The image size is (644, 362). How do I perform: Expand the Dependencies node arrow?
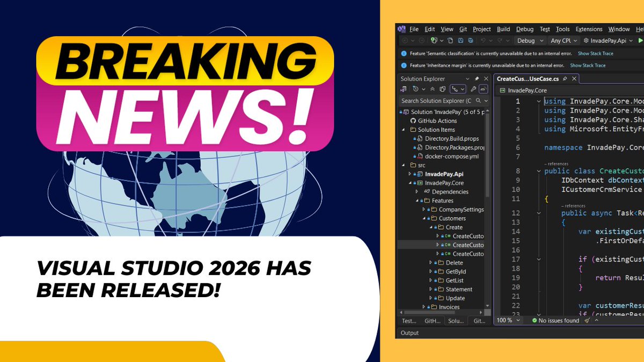(416, 191)
